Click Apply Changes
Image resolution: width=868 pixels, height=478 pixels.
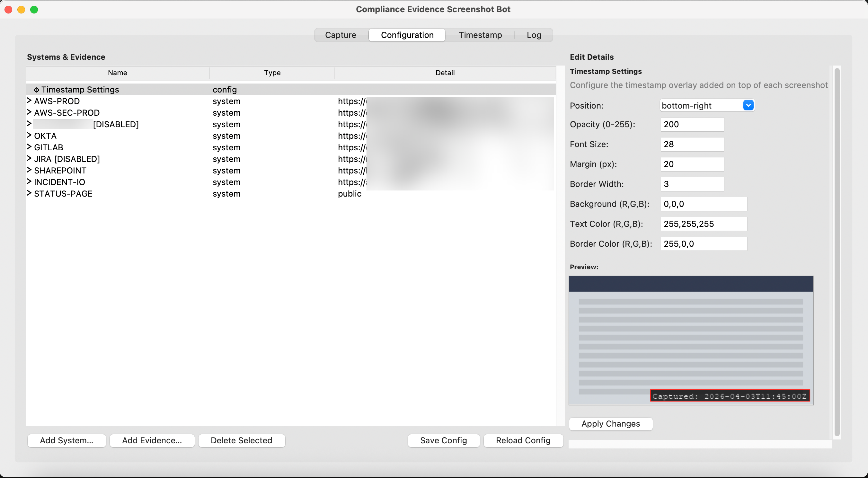pos(611,424)
